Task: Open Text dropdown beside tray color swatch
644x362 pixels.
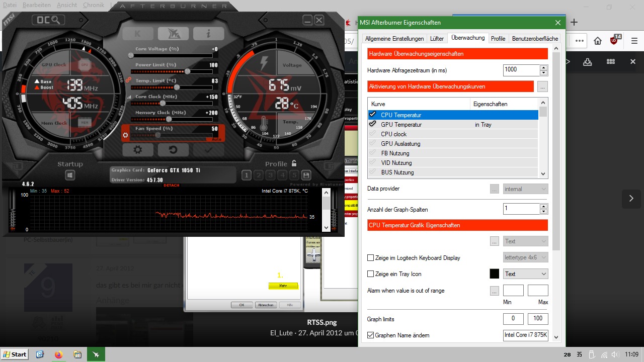Action: point(526,274)
